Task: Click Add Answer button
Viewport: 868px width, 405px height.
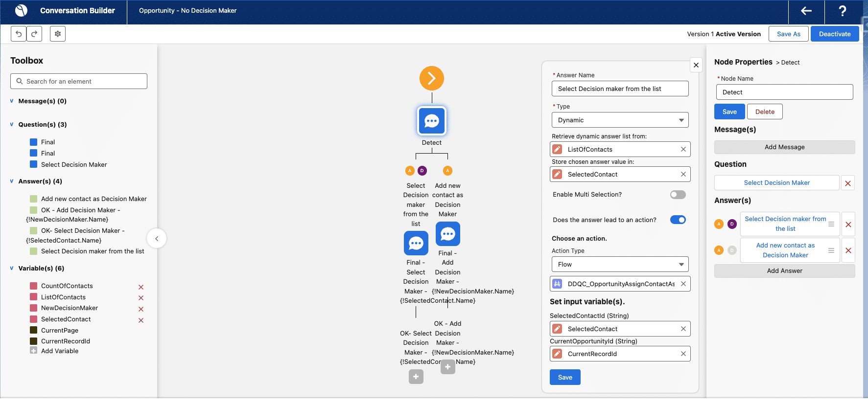Action: point(785,271)
